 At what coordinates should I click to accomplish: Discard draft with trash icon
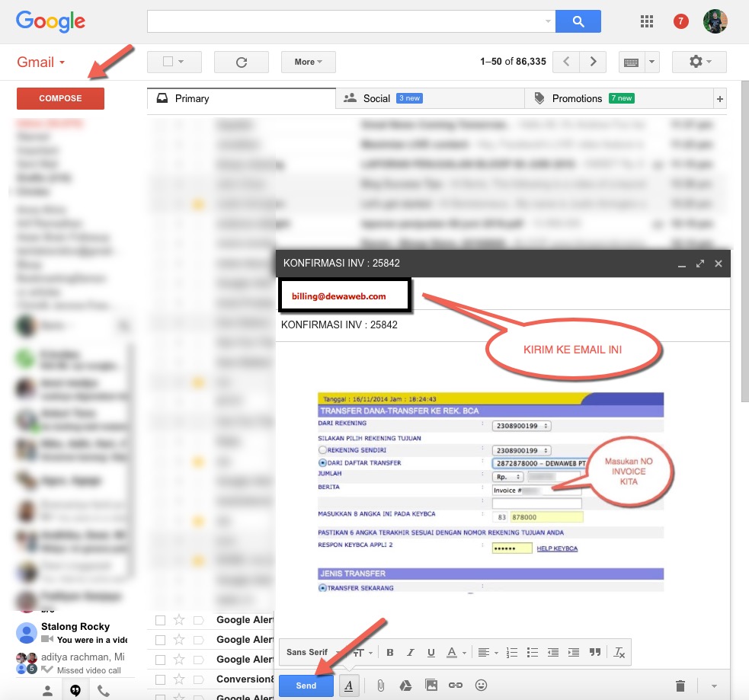(x=680, y=686)
